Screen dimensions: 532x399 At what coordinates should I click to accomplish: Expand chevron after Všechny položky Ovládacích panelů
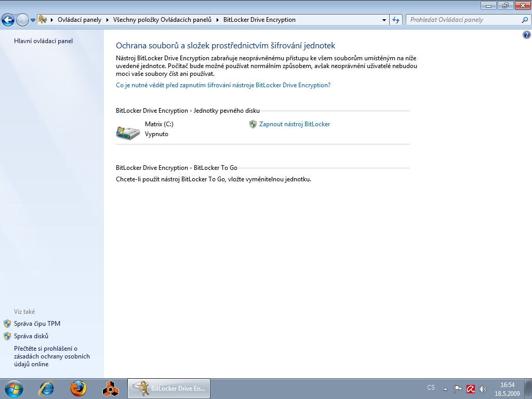[x=218, y=20]
